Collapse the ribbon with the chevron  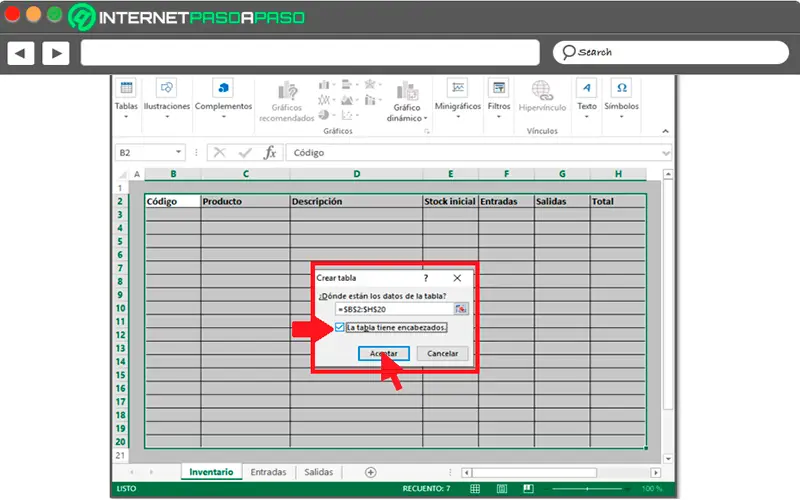[665, 131]
